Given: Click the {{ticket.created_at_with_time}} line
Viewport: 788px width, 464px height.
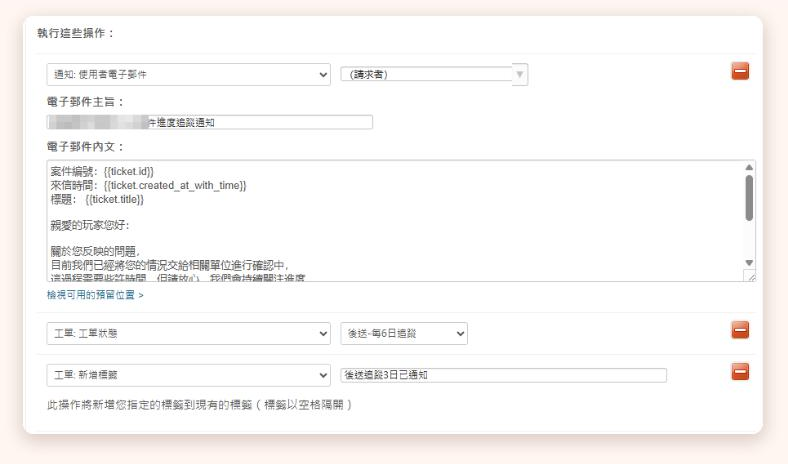Looking at the screenshot, I should [x=148, y=185].
